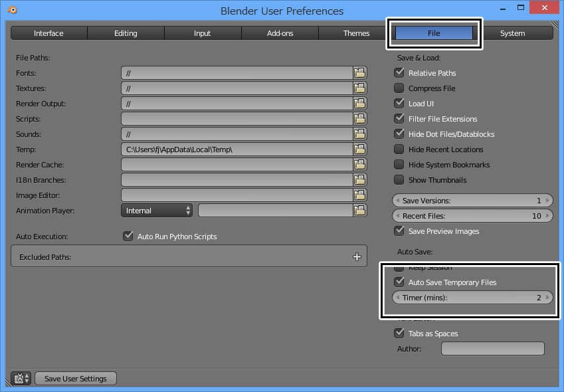The width and height of the screenshot is (564, 392).
Task: Browse file for Image Editor path
Action: pyautogui.click(x=359, y=195)
